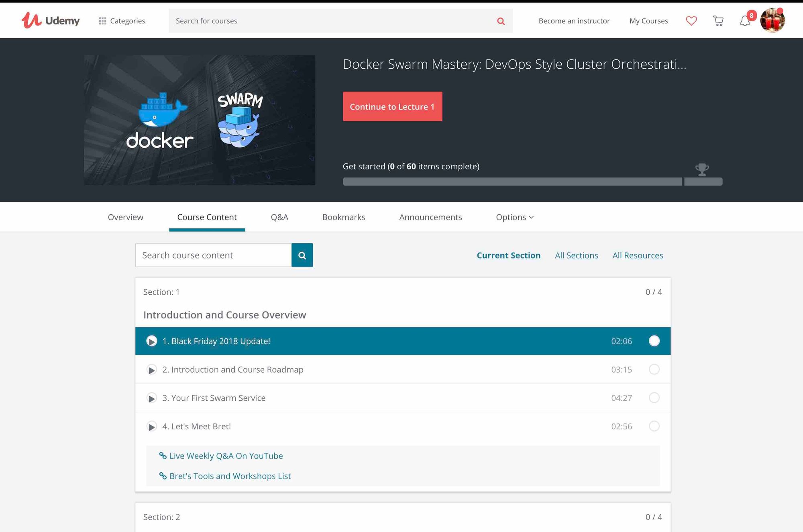803x532 pixels.
Task: Click the course content search icon
Action: 302,255
